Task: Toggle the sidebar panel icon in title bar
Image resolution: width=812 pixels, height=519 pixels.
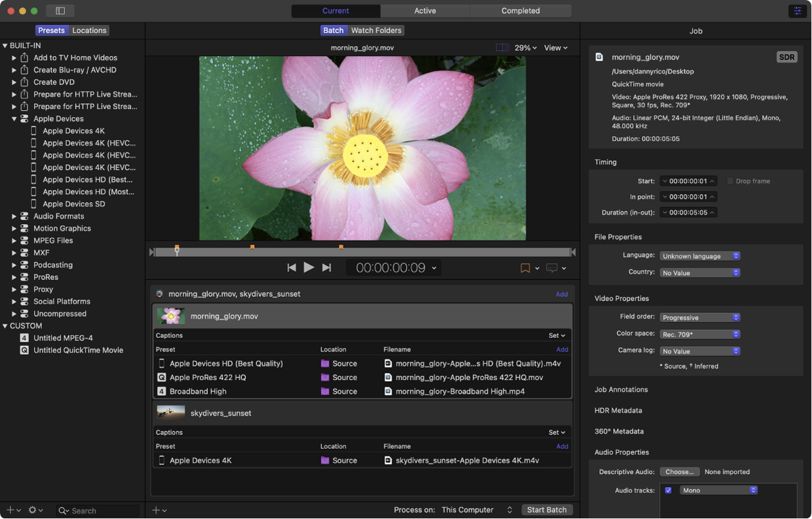Action: pyautogui.click(x=60, y=11)
